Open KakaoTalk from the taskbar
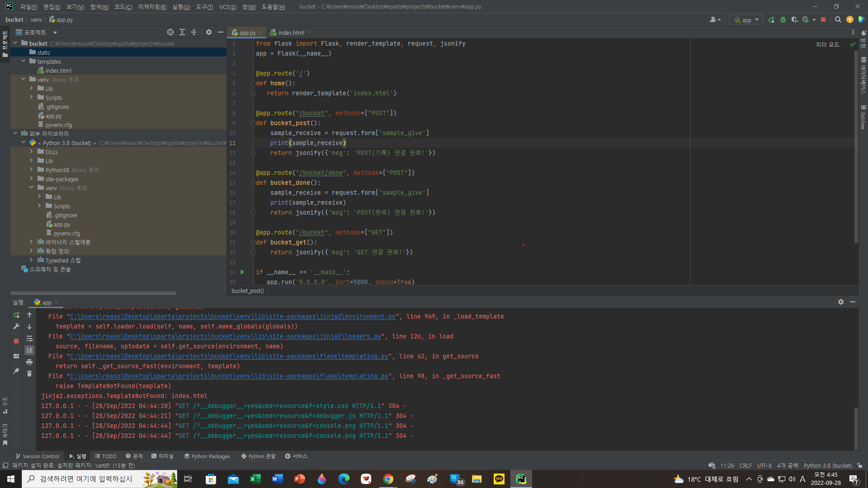868x488 pixels. (x=499, y=479)
